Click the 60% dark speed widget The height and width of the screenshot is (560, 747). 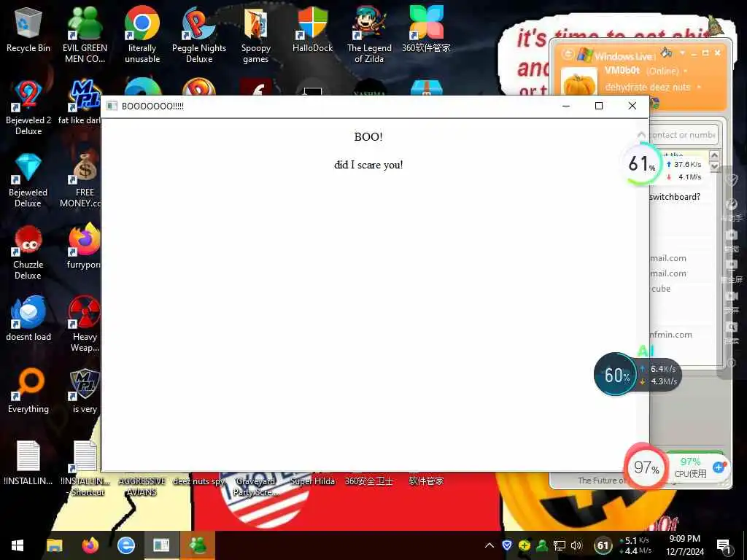616,375
